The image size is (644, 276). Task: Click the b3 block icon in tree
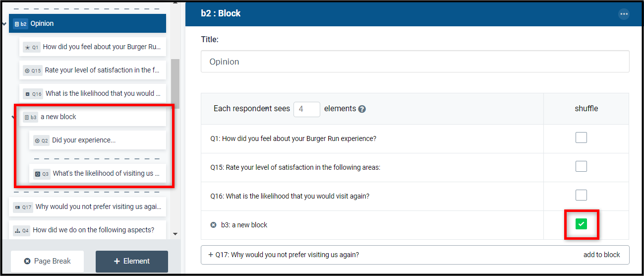coord(27,117)
